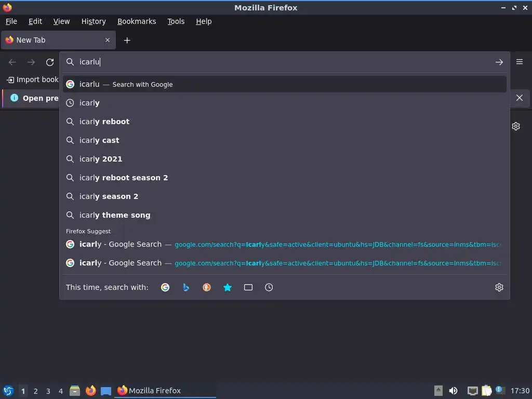Open new tab page personalize gear
Screen dimensions: 532x399
pos(516,126)
